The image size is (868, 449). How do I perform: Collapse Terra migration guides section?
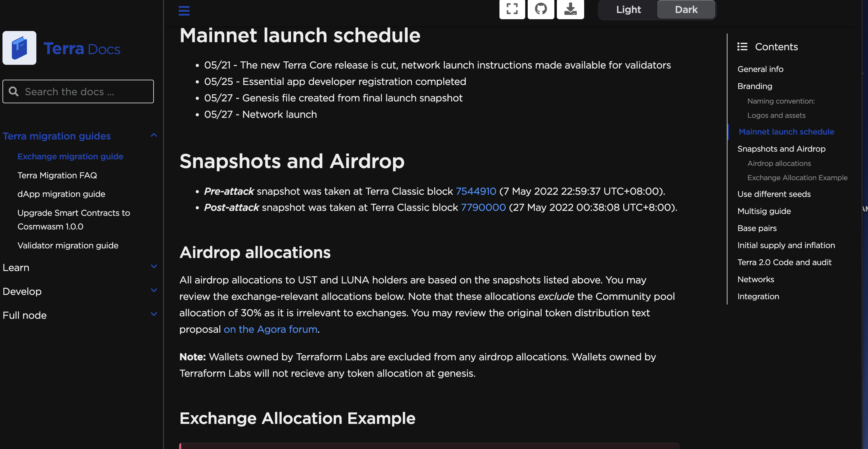[x=154, y=136]
